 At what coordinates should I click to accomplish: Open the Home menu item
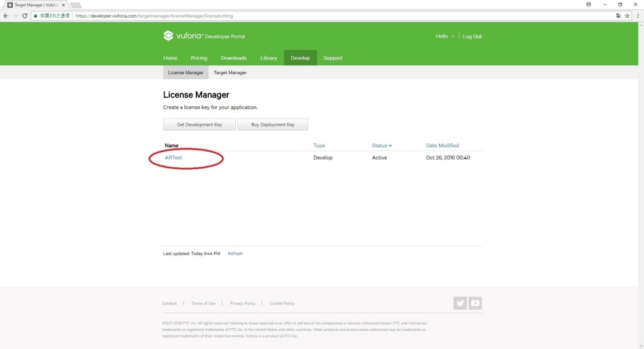[x=170, y=58]
